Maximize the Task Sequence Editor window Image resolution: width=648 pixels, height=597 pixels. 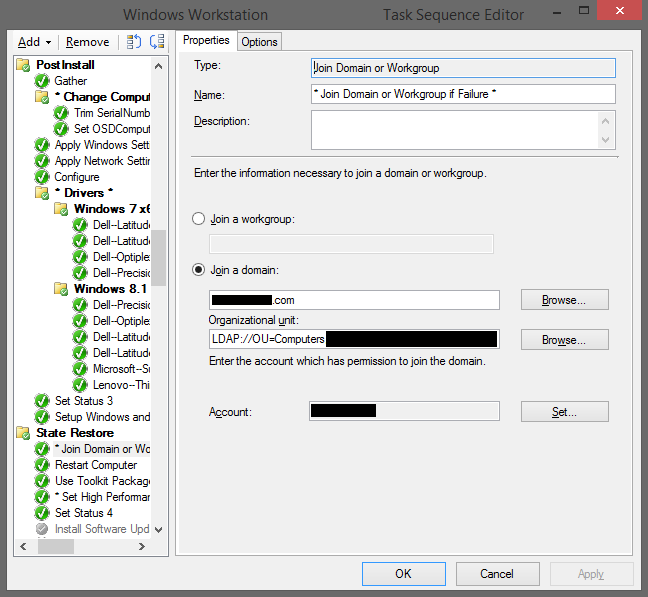(584, 10)
